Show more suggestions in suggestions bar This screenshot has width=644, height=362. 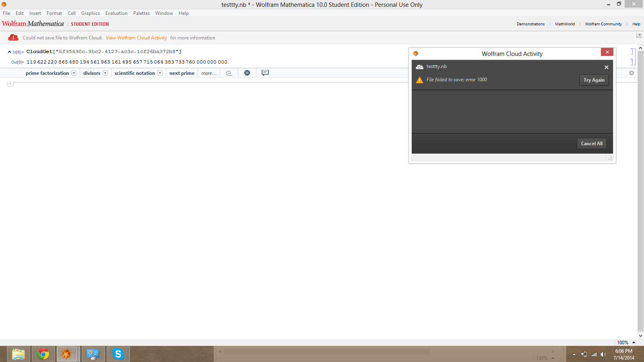(x=208, y=73)
